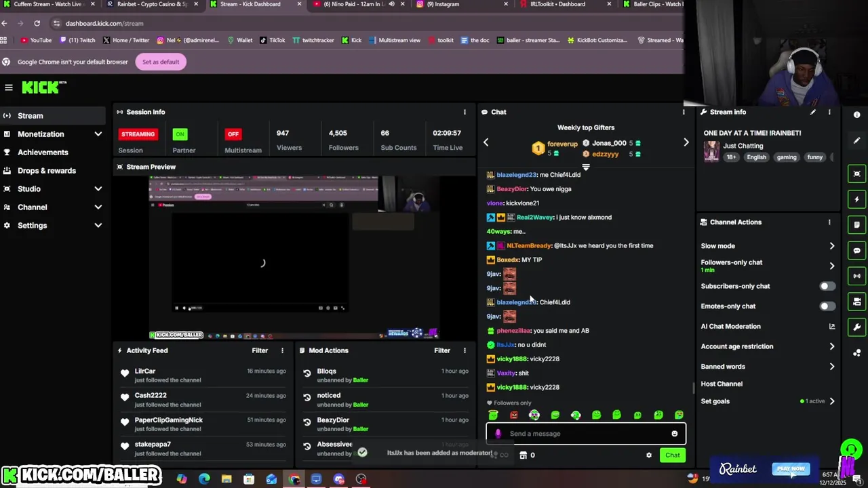Open Chat panel three-dot menu
868x488 pixels.
[684, 112]
